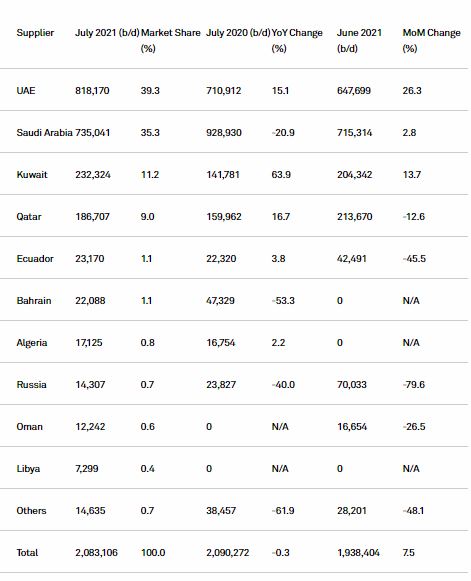The image size is (471, 581).
Task: Click the MoM Change (%) header
Action: click(431, 40)
